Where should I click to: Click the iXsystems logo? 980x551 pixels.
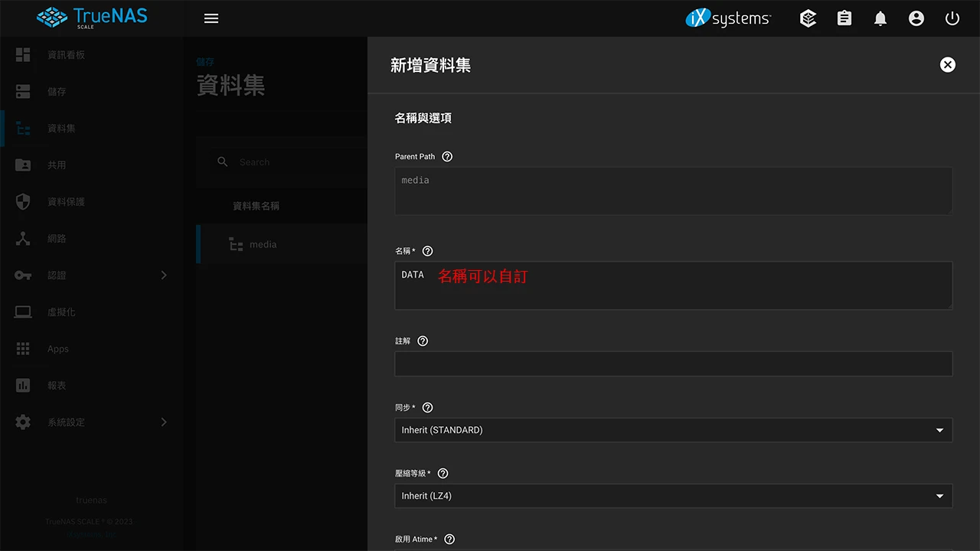[727, 18]
